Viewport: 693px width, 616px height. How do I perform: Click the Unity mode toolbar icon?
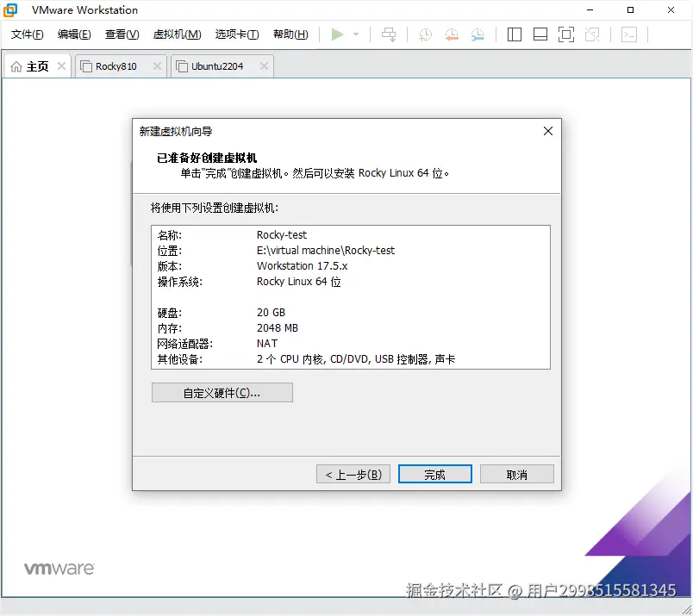coord(592,34)
